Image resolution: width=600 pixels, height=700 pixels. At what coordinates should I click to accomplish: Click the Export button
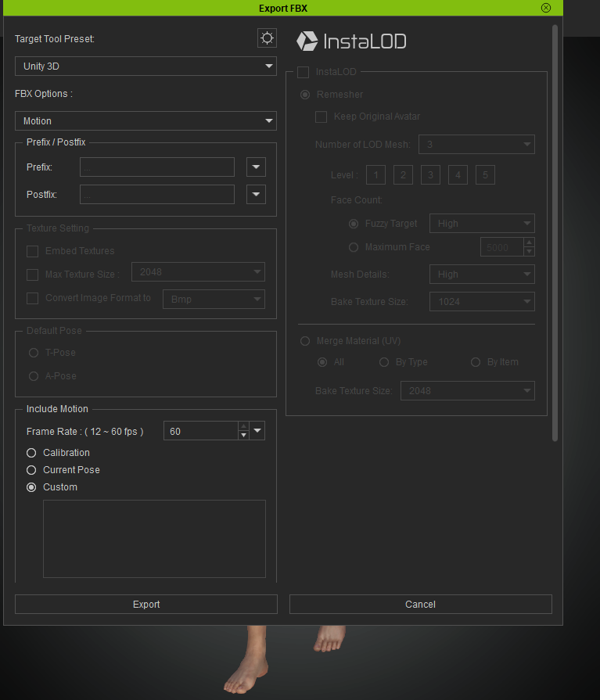pos(146,605)
